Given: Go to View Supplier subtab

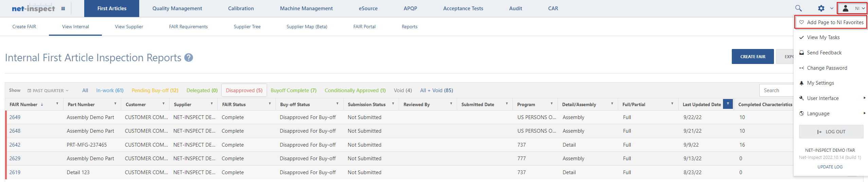Looking at the screenshot, I should 129,27.
